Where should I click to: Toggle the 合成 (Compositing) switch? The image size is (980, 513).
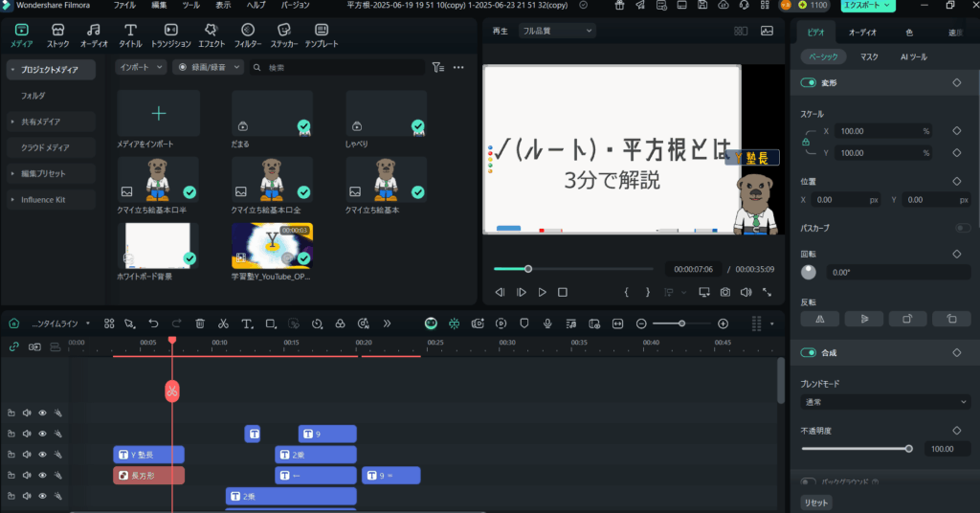(809, 353)
